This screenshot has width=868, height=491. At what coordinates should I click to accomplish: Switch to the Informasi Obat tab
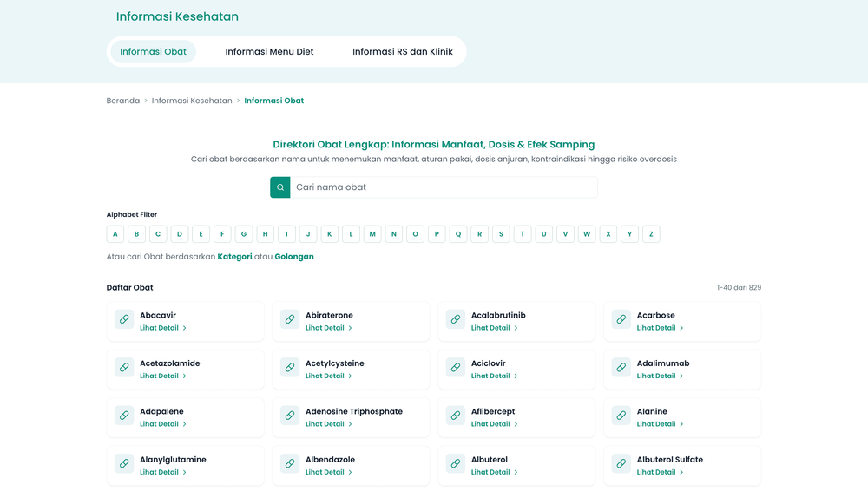click(x=154, y=51)
